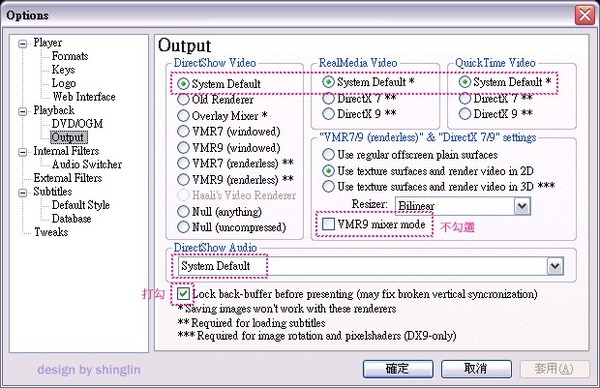Select Playback in the options tree
This screenshot has width=600, height=388.
coord(54,110)
